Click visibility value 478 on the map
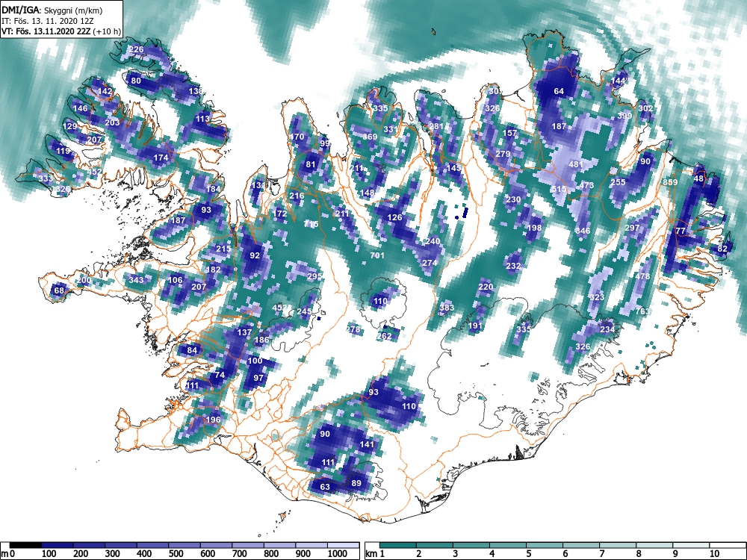747x560 pixels. pos(642,276)
